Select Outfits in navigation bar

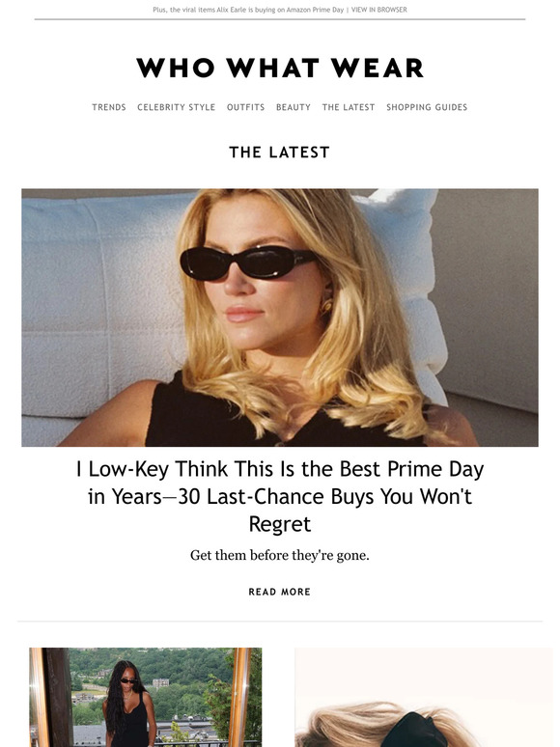coord(245,107)
